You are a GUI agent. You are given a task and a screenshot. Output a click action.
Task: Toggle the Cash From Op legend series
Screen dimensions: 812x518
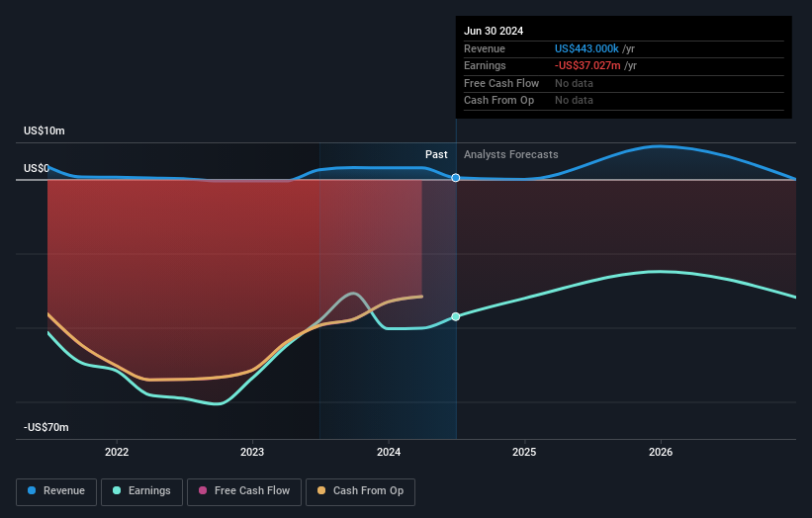click(360, 491)
